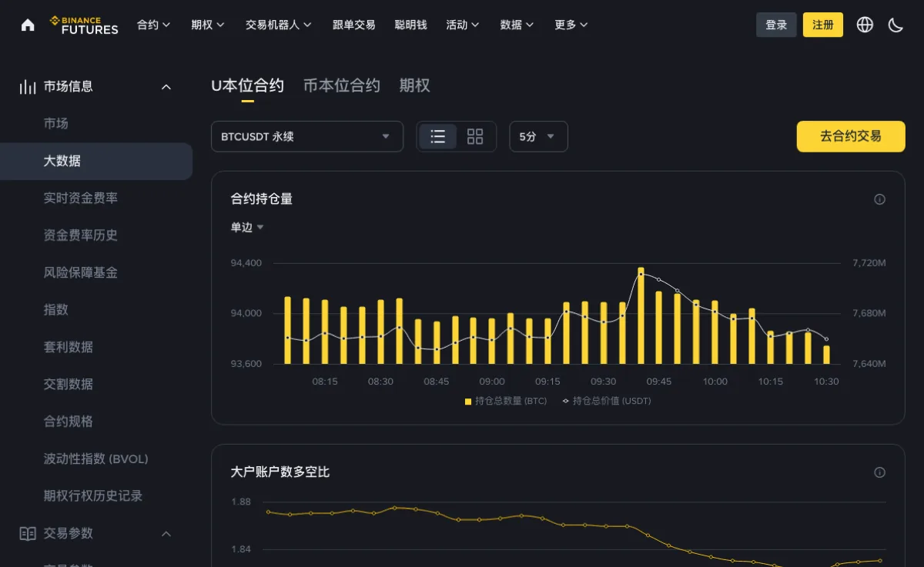Image resolution: width=924 pixels, height=567 pixels.
Task: Select the U本位合约 tab
Action: click(248, 85)
